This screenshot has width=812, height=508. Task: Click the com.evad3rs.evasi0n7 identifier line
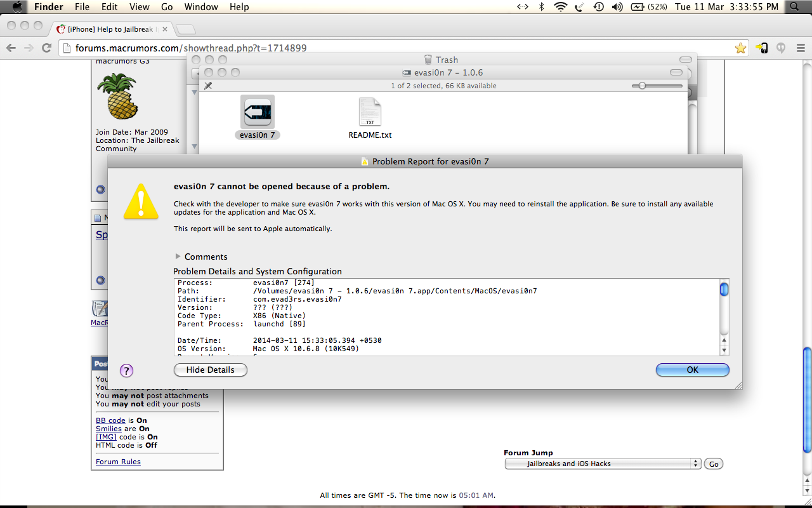259,299
